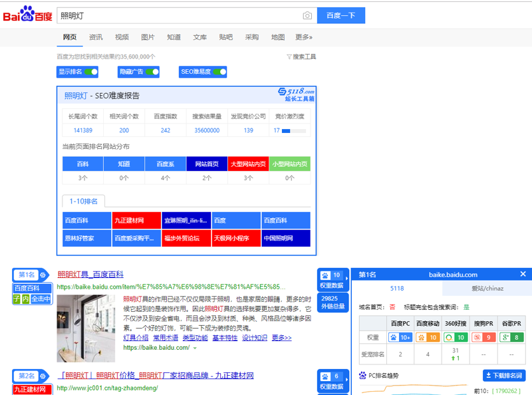Open 九正建材网 result title link

point(156,375)
